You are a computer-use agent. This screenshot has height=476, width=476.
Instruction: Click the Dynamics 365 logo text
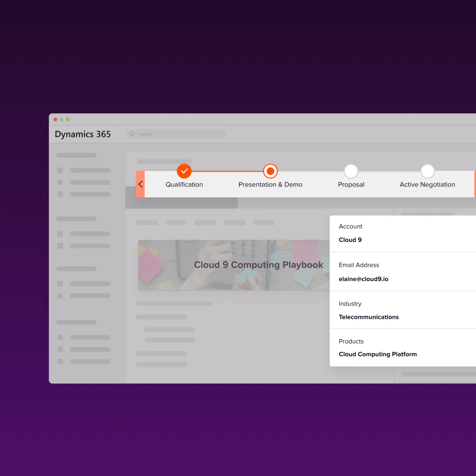[x=82, y=134]
